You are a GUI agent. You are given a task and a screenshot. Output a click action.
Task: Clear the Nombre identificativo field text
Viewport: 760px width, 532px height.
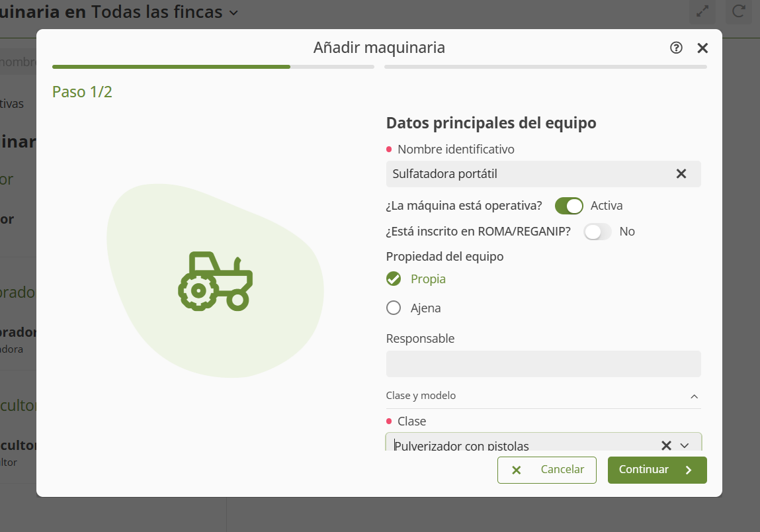tap(681, 174)
